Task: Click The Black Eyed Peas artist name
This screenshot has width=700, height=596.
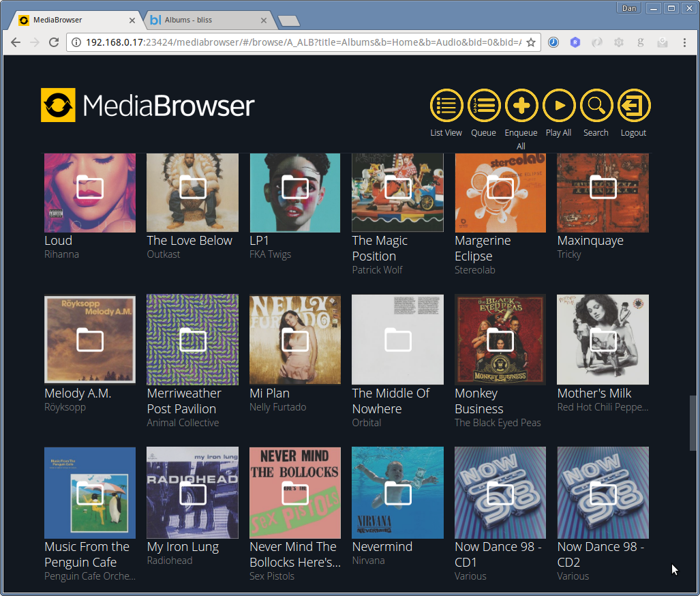Action: pos(498,423)
